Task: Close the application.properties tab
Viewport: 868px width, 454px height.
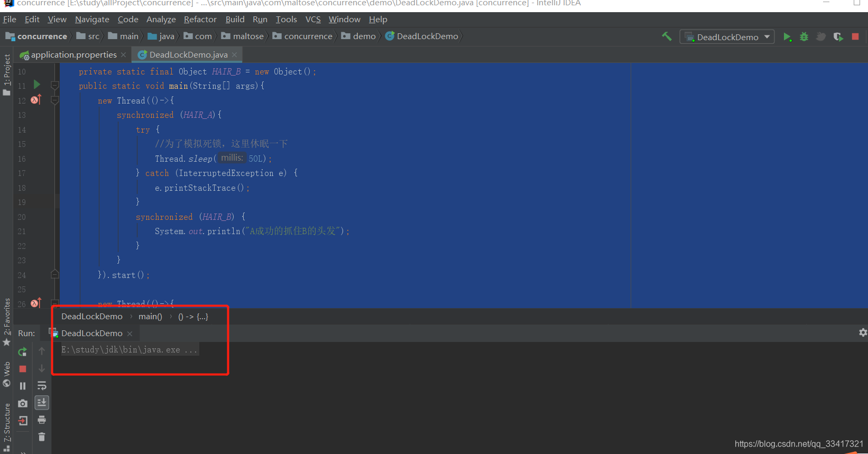Action: point(123,55)
